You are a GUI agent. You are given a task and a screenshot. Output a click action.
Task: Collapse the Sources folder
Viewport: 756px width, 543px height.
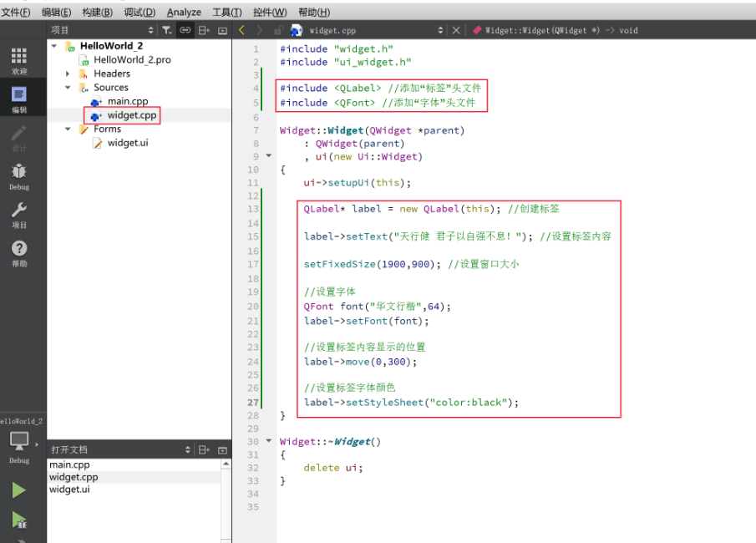click(68, 87)
